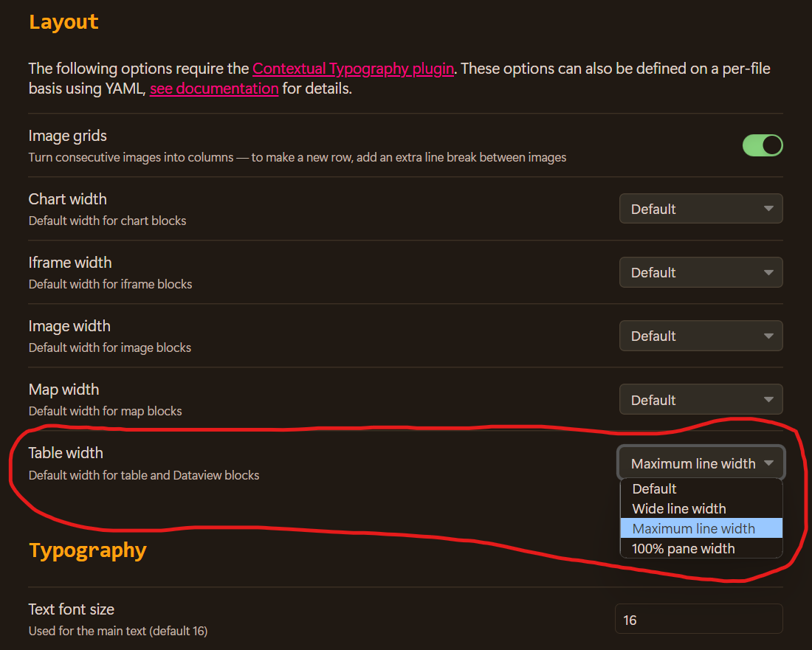Screen dimensions: 812x650
Task: Select "Wide line width" from the open menu
Action: pos(678,508)
